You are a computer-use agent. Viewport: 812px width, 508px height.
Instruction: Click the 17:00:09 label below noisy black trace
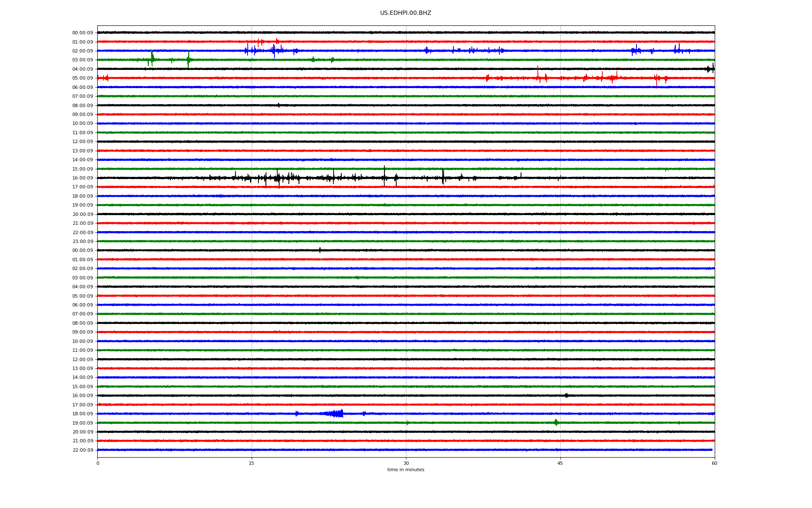pyautogui.click(x=82, y=187)
